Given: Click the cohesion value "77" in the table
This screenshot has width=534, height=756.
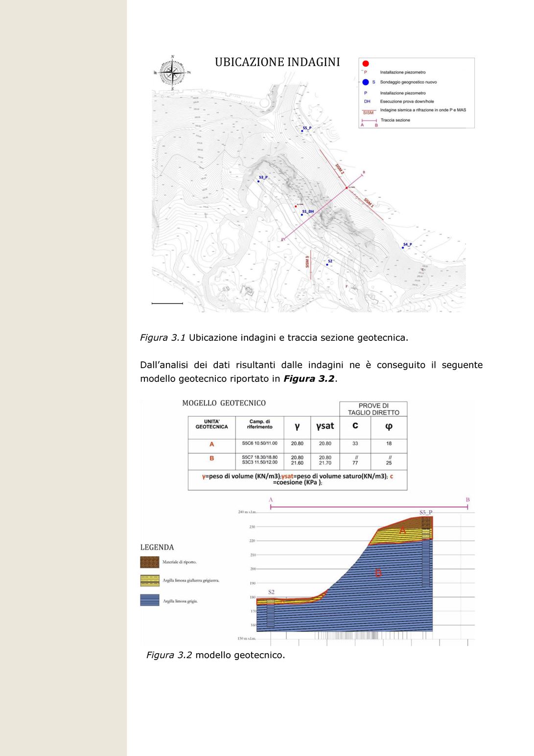Looking at the screenshot, I should 355,463.
